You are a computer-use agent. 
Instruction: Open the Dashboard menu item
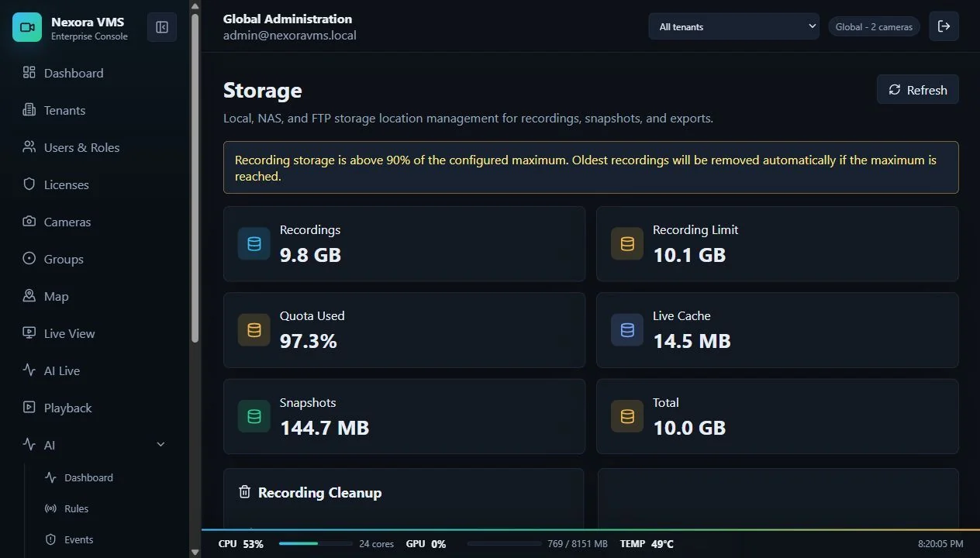tap(95, 73)
